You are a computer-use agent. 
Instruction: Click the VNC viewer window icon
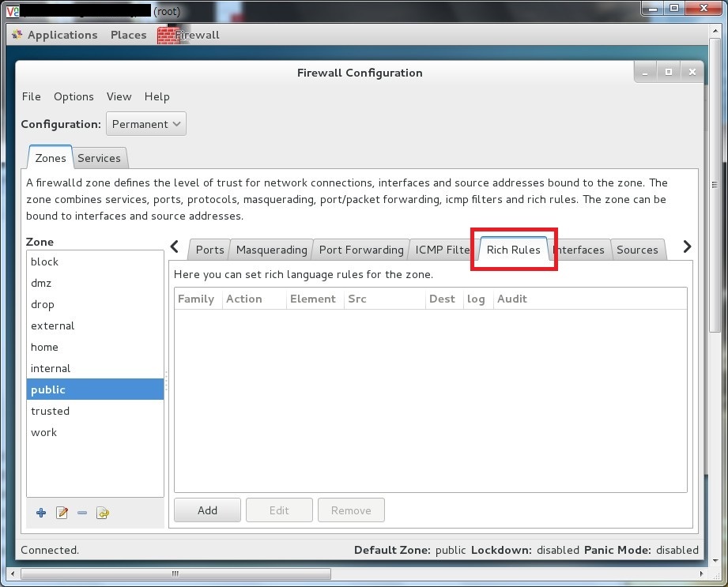(13, 11)
